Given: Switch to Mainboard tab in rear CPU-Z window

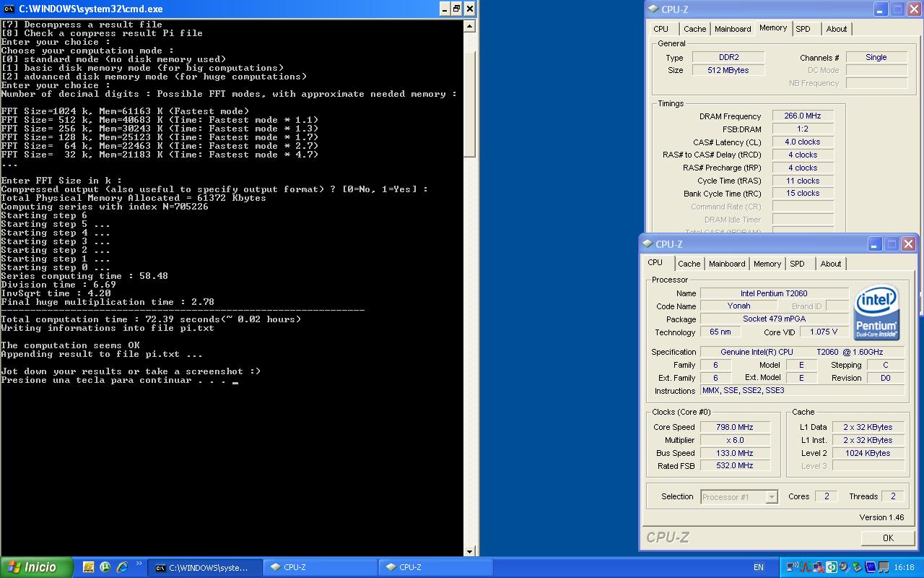Looking at the screenshot, I should coord(733,29).
